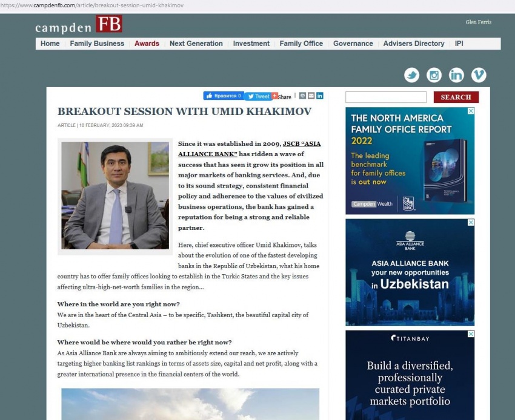Click the red SEARCH button
The width and height of the screenshot is (515, 420).
(x=456, y=97)
